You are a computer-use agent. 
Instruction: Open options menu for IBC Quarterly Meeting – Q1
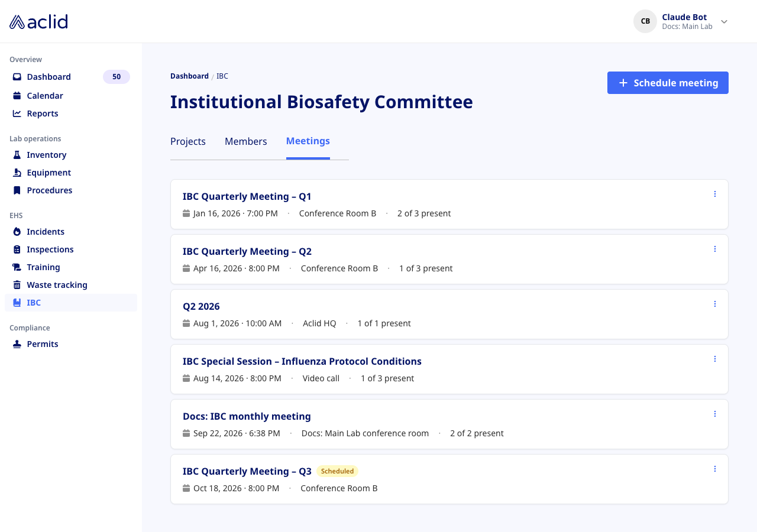pos(715,194)
